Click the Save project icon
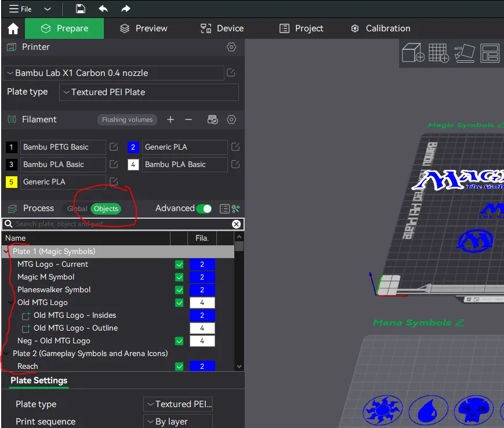 [x=81, y=9]
